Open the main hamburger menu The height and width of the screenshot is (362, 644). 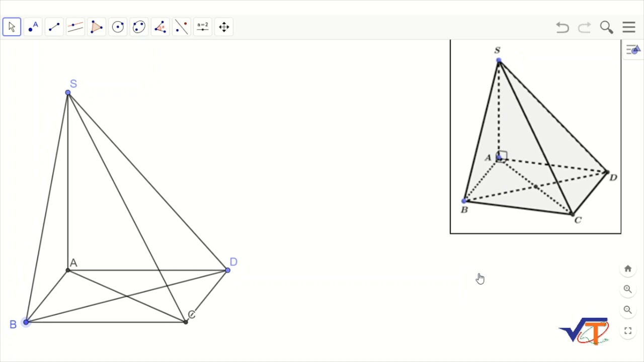629,27
